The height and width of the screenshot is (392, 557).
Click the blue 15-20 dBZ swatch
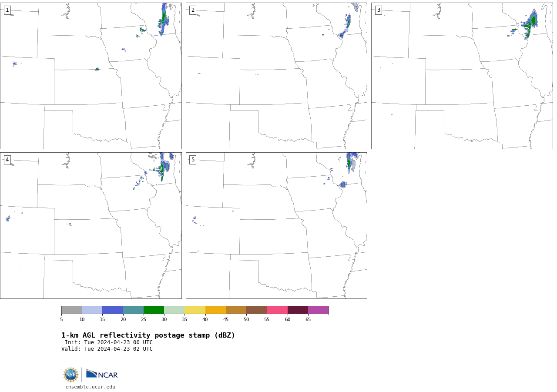point(113,310)
